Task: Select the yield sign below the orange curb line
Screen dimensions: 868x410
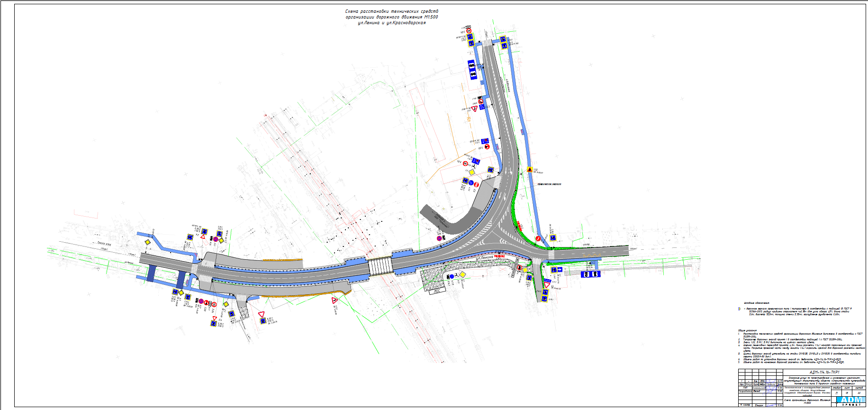Action: pos(335,301)
